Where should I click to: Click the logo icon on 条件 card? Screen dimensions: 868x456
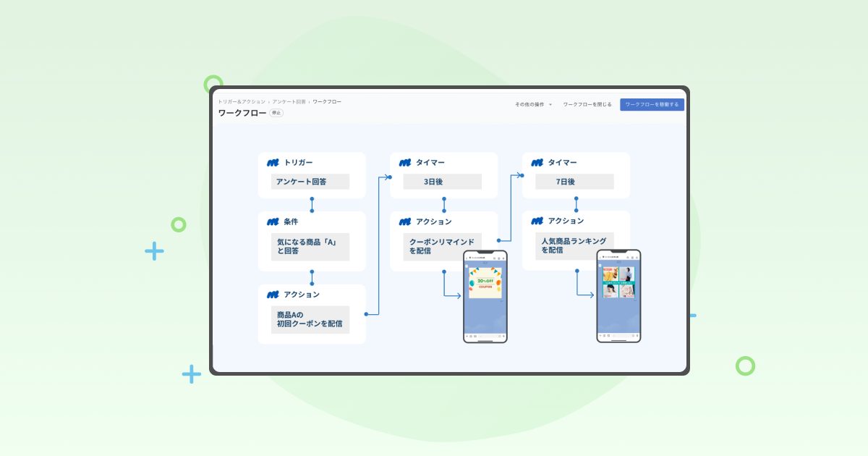click(x=273, y=221)
